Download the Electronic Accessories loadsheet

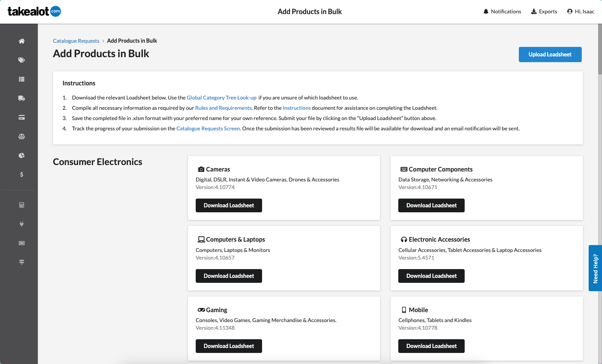[431, 276]
